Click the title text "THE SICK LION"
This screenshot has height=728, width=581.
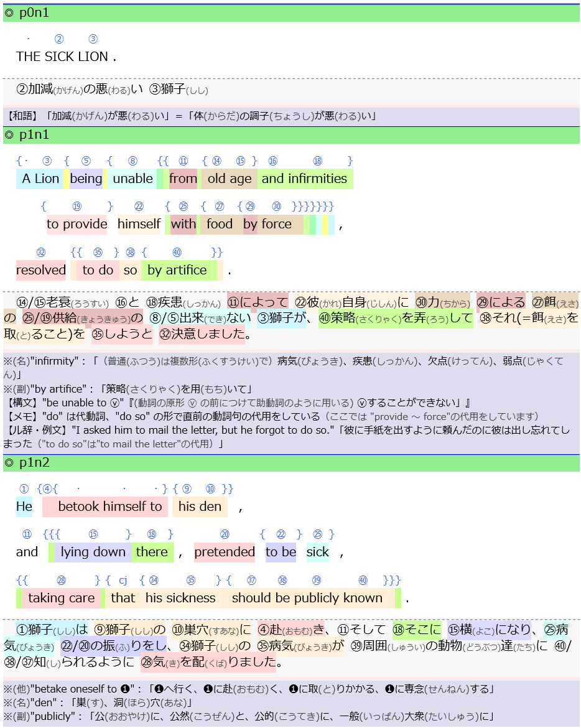point(62,57)
